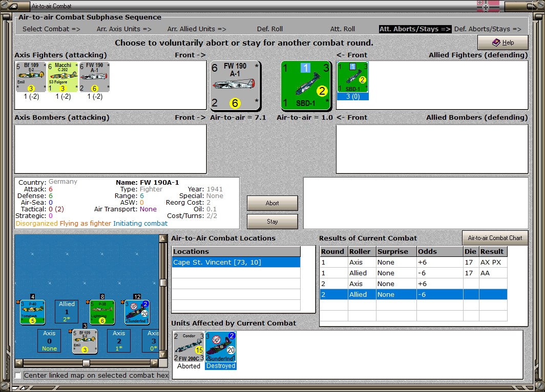Click the Roller column header
Screen dimensions: 545x392
click(362, 251)
